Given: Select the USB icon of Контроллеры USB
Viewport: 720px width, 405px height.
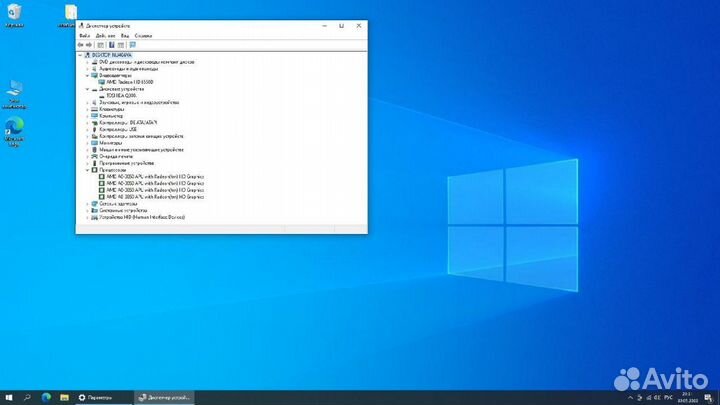Looking at the screenshot, I should (94, 129).
